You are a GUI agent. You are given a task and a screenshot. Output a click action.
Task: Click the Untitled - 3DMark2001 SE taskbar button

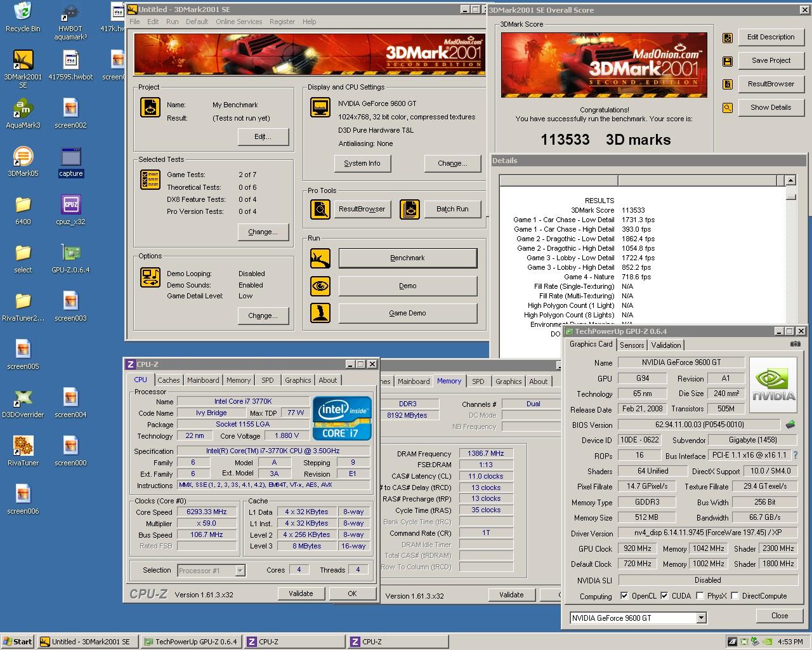(87, 642)
